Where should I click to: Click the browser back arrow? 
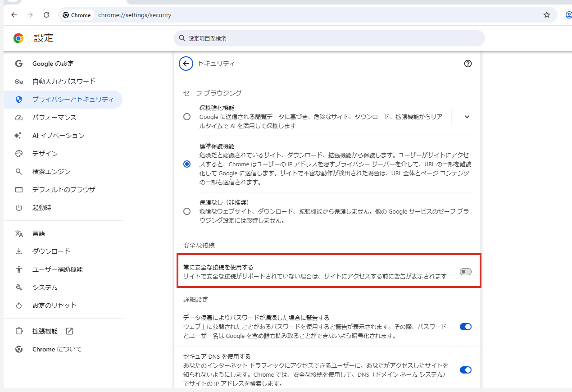tap(14, 15)
